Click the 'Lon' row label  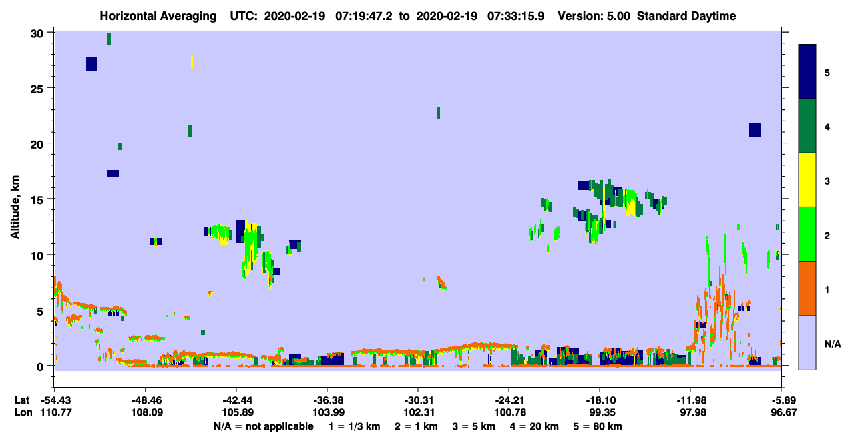pyautogui.click(x=23, y=413)
